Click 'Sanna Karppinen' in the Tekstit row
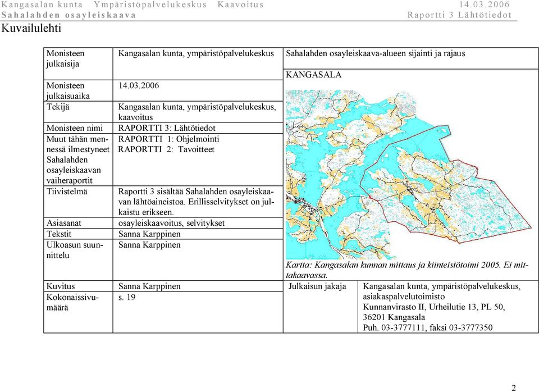 point(149,234)
